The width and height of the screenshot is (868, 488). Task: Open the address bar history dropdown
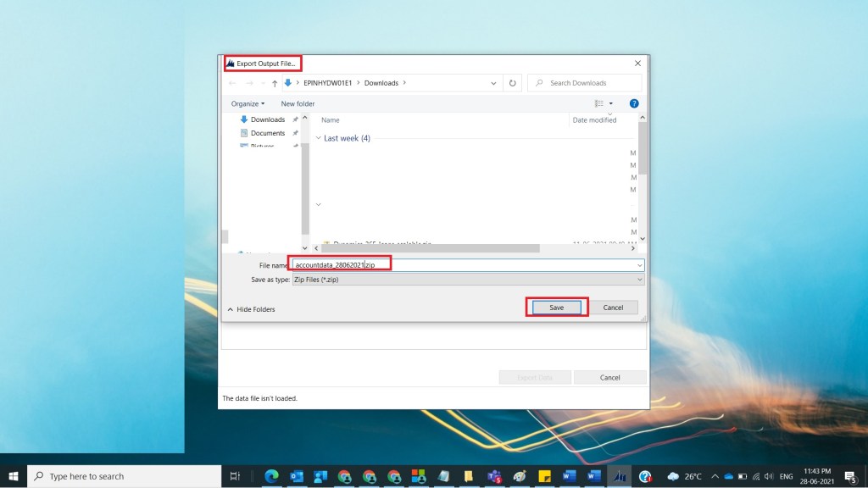coord(494,83)
